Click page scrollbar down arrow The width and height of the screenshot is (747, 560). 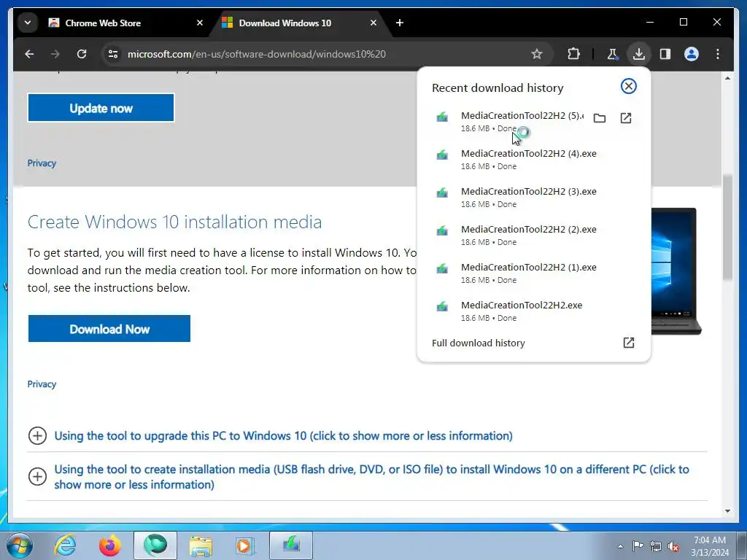[x=727, y=511]
